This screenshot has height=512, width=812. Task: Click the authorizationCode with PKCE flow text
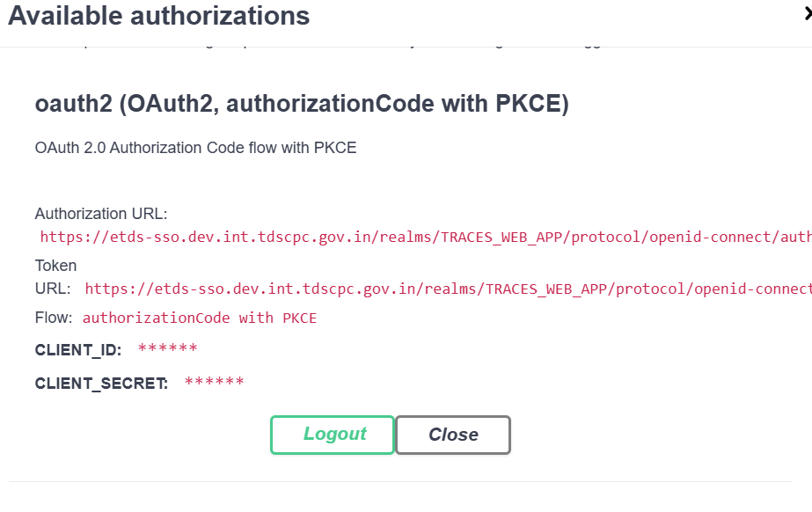[x=196, y=318]
